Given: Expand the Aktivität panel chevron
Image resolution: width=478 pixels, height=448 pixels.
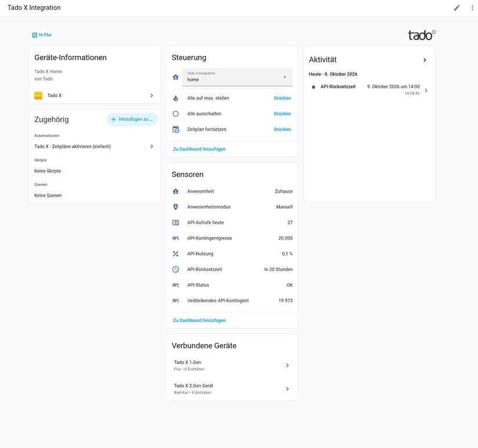Looking at the screenshot, I should [x=425, y=60].
